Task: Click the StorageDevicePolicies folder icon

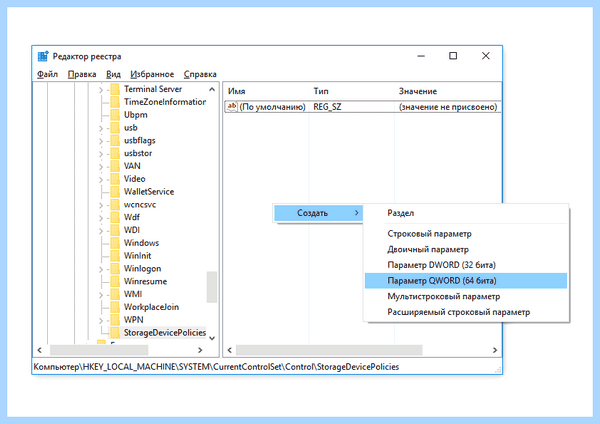Action: pyautogui.click(x=115, y=333)
